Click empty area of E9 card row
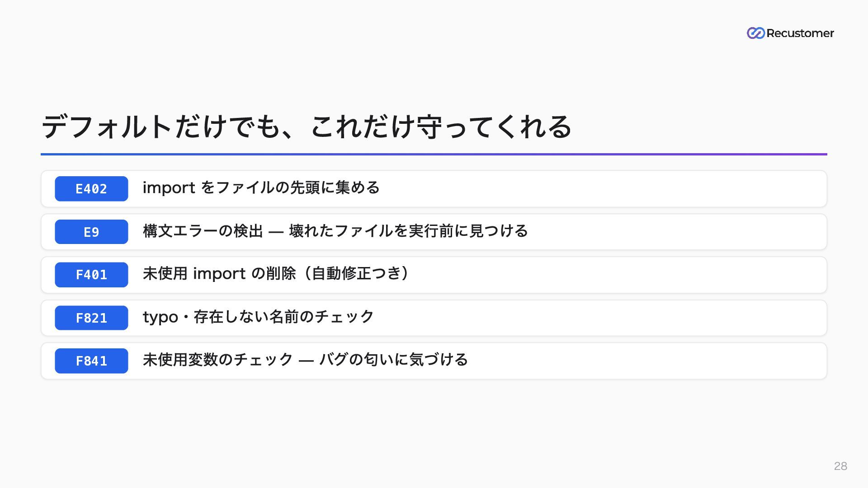Image resolution: width=868 pixels, height=488 pixels. pos(677,232)
